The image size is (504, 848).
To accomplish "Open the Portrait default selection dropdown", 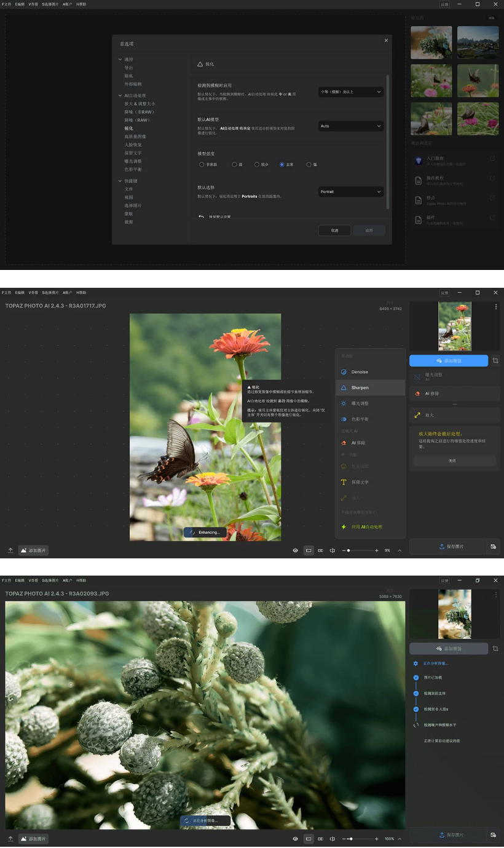I will point(351,192).
